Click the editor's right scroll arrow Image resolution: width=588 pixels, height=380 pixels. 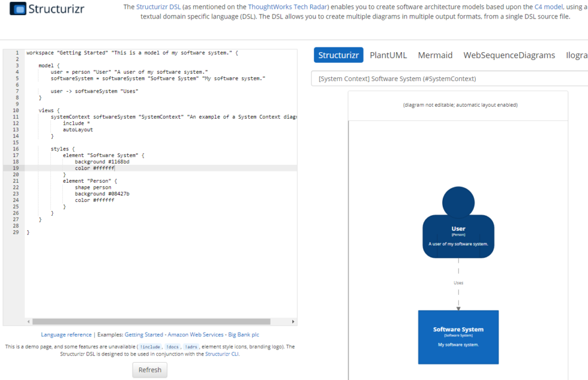point(293,321)
